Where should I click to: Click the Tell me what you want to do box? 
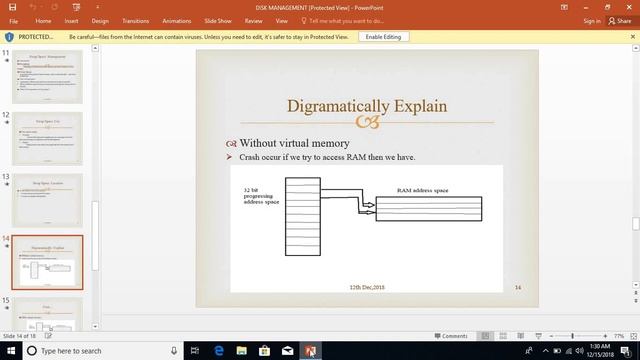pyautogui.click(x=343, y=21)
